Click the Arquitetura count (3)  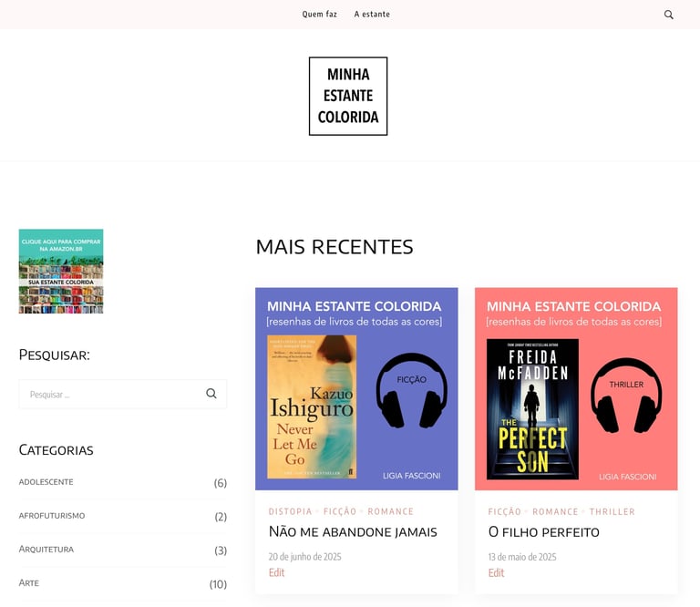[x=221, y=550]
